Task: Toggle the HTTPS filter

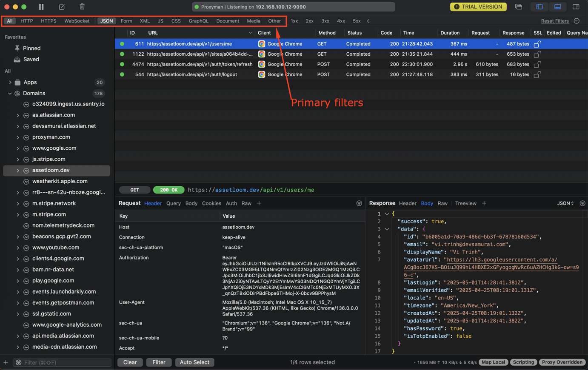Action: pos(49,21)
